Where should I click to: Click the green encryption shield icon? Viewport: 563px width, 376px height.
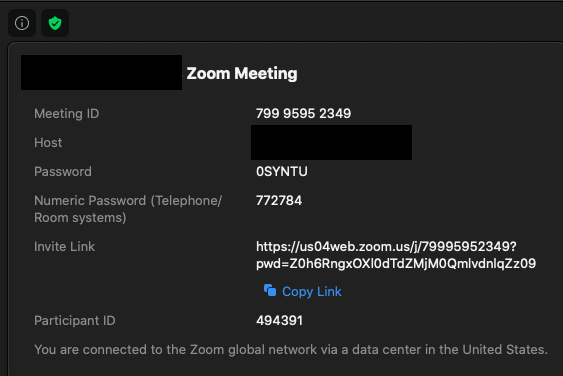[x=55, y=23]
